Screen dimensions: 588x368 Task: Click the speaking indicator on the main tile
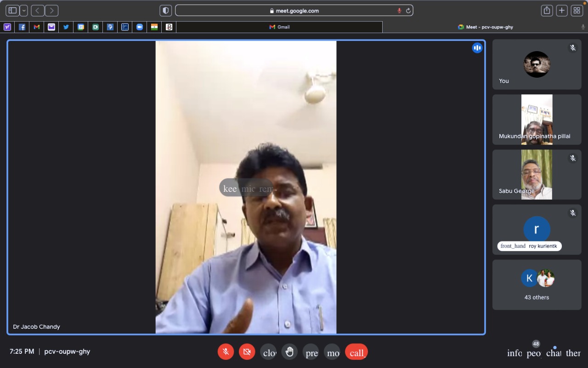tap(477, 48)
